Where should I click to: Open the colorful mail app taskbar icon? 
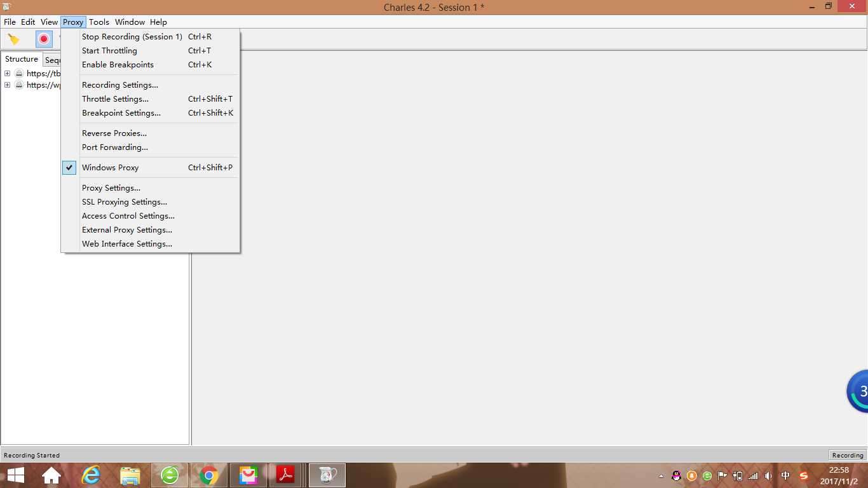click(248, 475)
